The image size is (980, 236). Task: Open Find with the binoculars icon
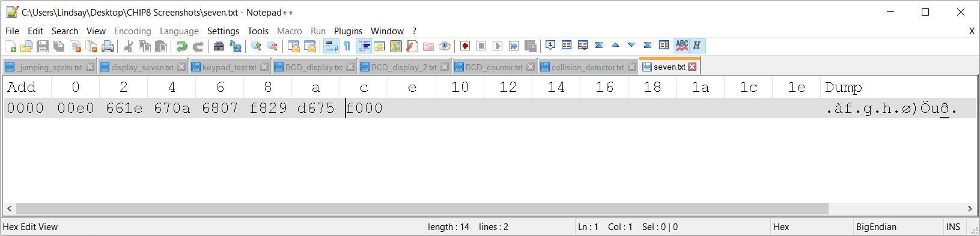point(219,46)
